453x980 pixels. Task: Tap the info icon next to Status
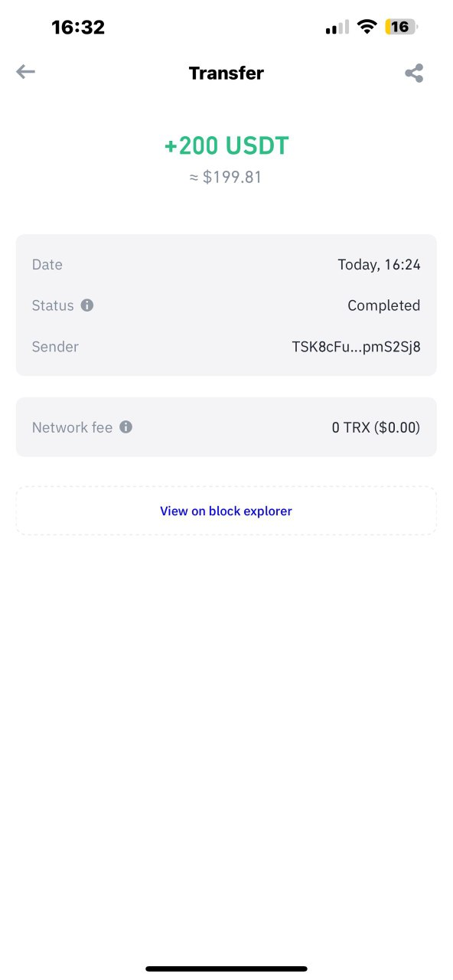coord(87,305)
